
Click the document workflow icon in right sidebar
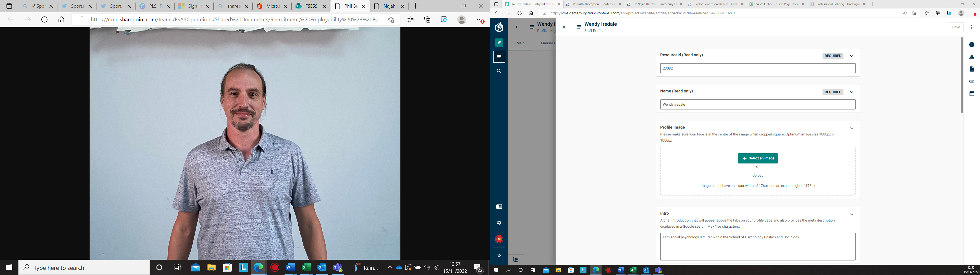coord(971,69)
